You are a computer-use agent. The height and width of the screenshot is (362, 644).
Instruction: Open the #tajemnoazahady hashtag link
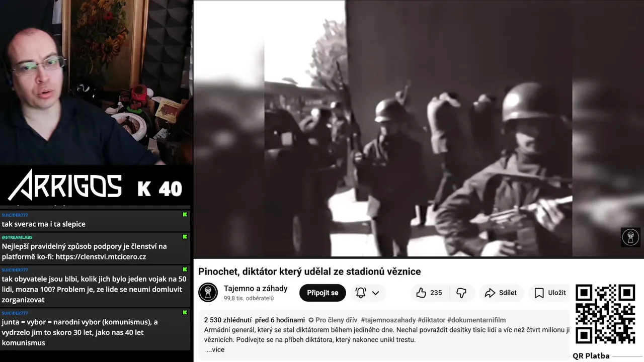(x=388, y=320)
